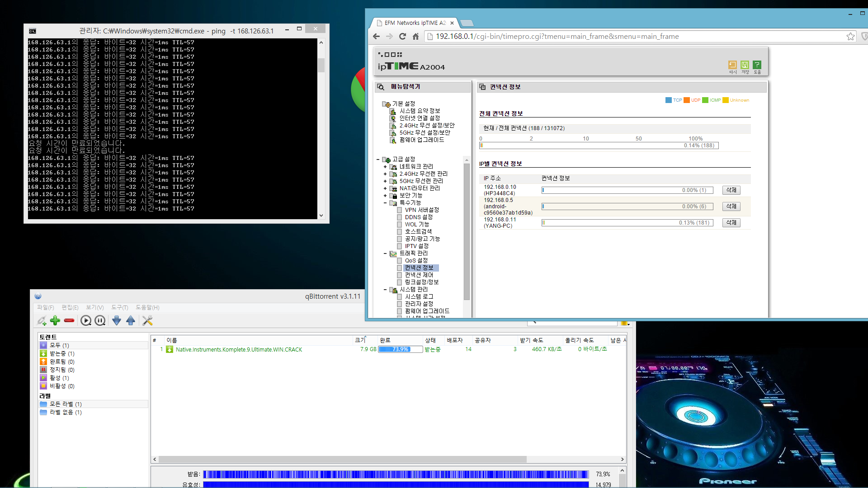
Task: Open 시스템 요약 정보 link
Action: [x=420, y=111]
